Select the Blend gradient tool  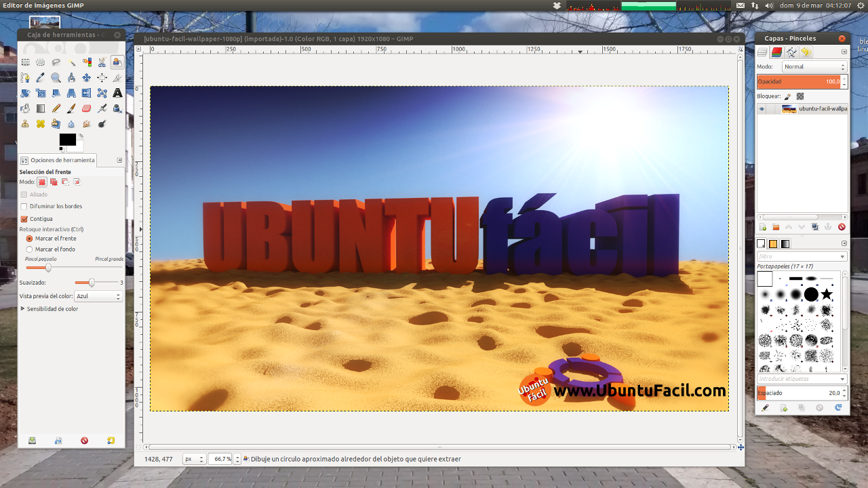click(x=41, y=108)
